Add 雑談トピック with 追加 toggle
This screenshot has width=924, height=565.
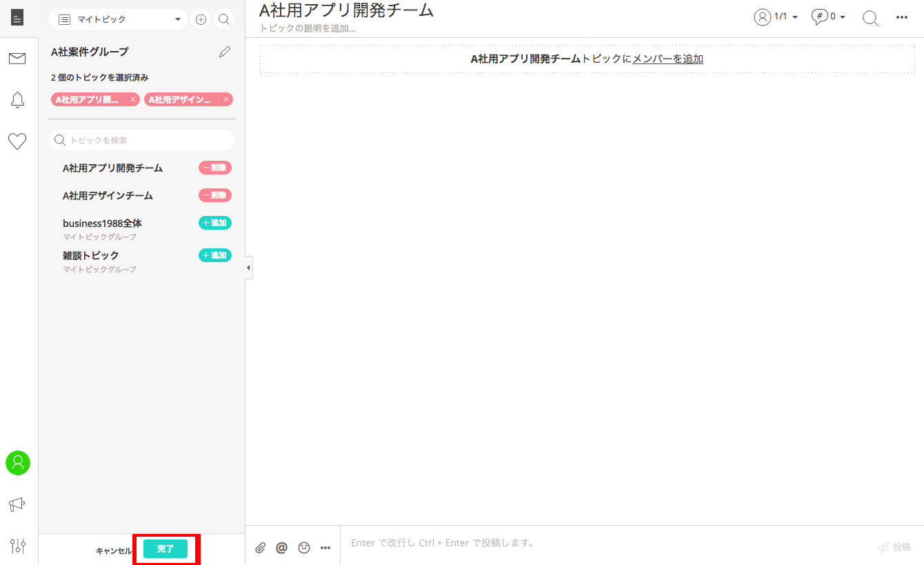coord(215,255)
